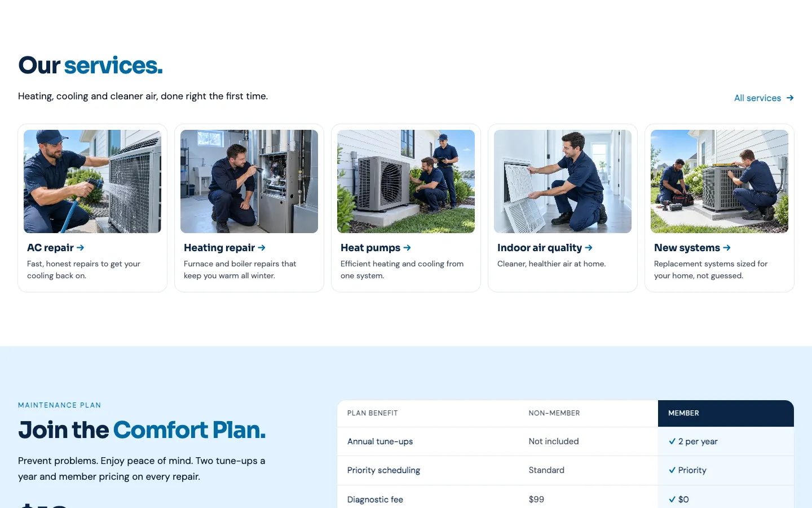Click the New systems description text
The image size is (812, 508).
click(x=710, y=270)
